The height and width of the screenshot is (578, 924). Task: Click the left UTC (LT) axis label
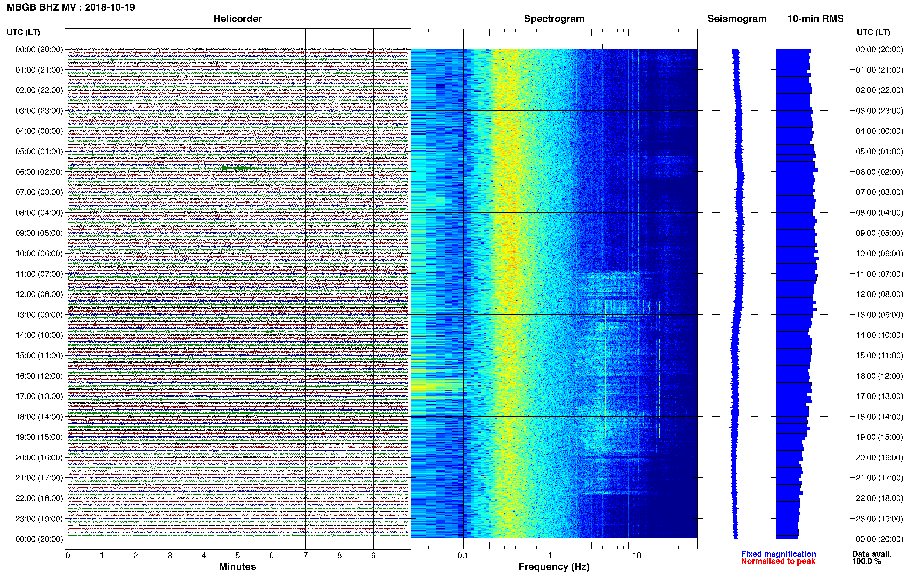[23, 32]
